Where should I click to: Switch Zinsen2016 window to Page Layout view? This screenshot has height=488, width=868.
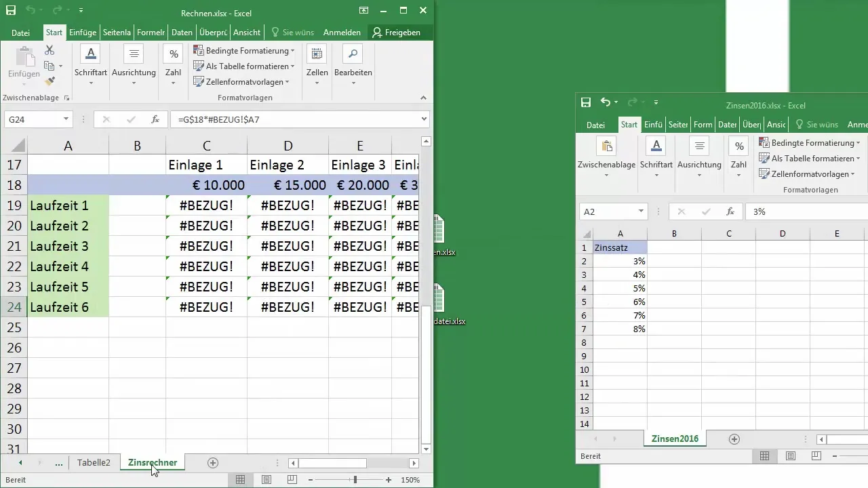pyautogui.click(x=791, y=456)
